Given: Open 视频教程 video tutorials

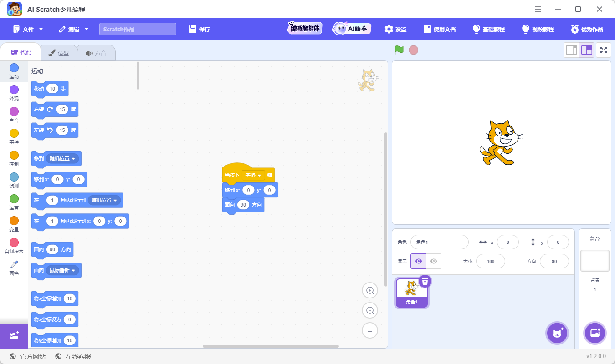Looking at the screenshot, I should coord(538,29).
